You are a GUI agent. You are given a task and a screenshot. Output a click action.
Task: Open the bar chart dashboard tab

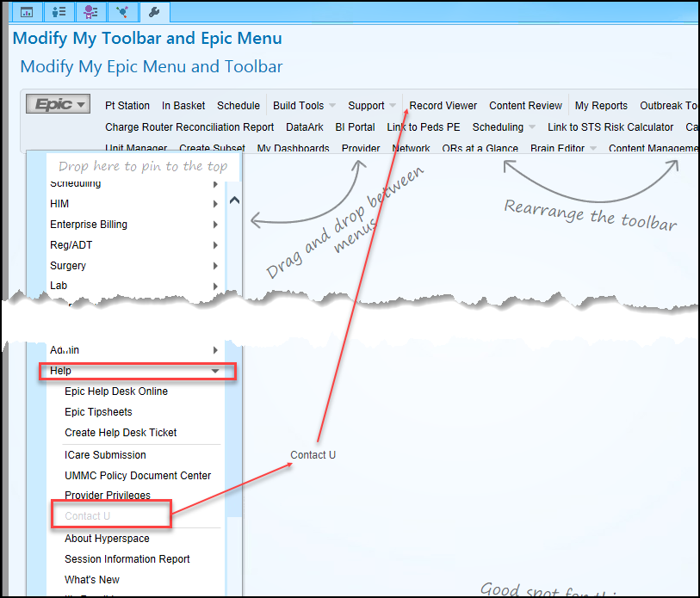pos(27,12)
